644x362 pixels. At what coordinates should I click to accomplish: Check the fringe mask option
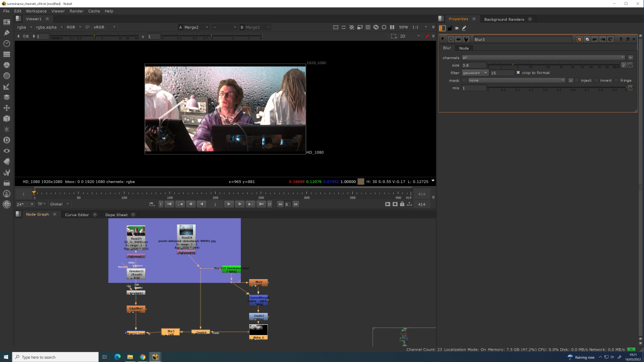[616, 80]
